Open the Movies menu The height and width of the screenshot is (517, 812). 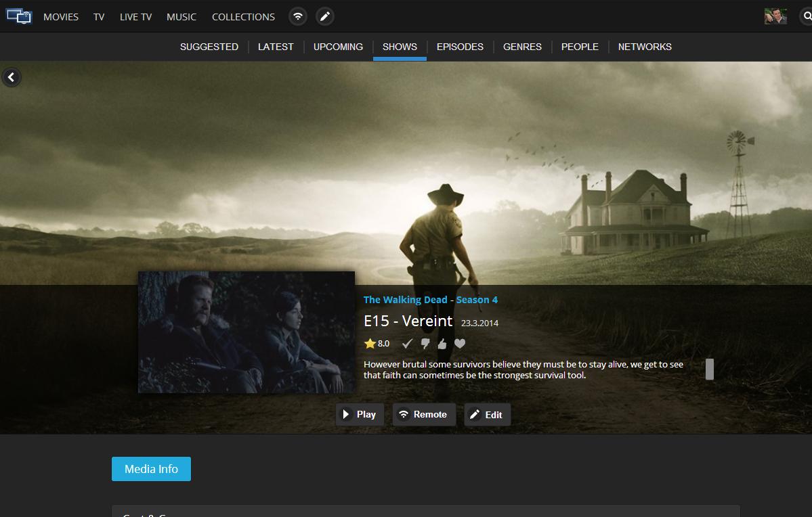(61, 17)
